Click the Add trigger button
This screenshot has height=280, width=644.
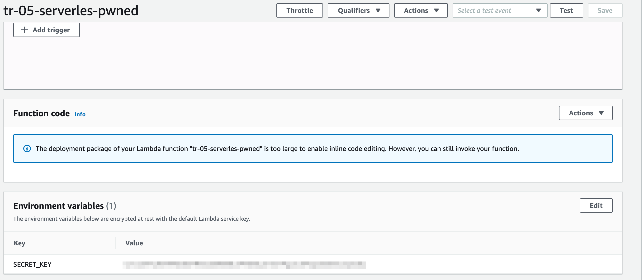coord(46,30)
